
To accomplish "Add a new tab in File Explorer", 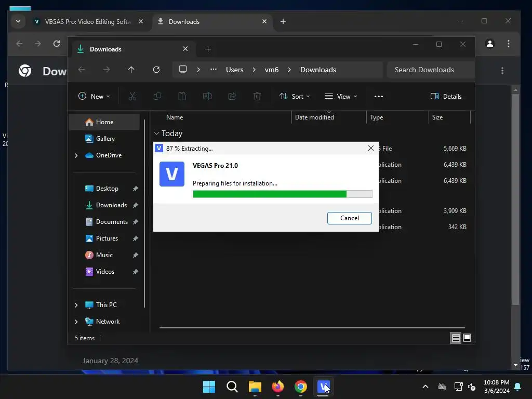I will coord(208,49).
